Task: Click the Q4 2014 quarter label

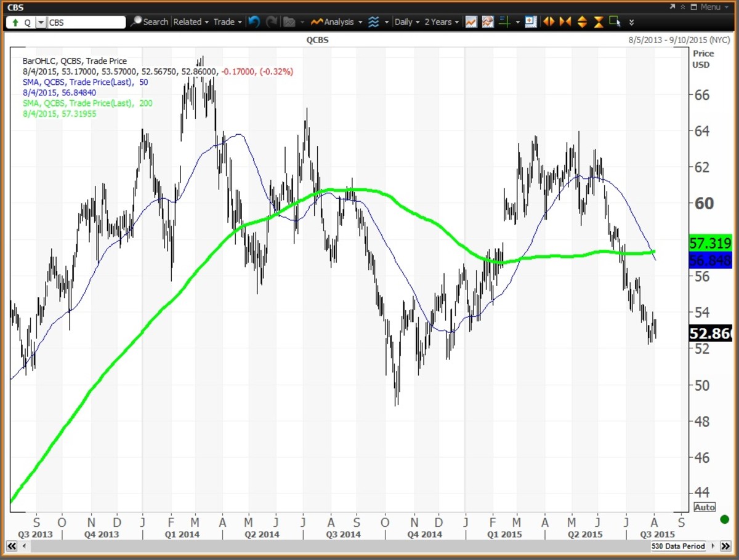Action: (x=424, y=534)
